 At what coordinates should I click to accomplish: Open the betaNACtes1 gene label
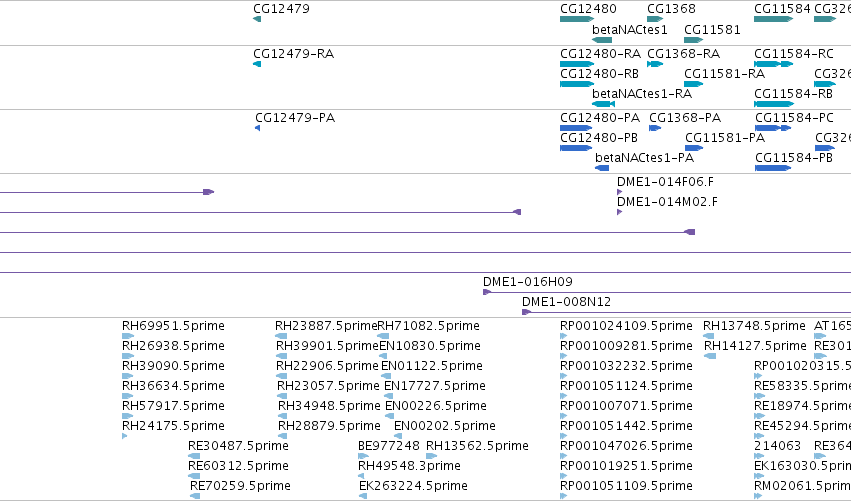click(630, 30)
